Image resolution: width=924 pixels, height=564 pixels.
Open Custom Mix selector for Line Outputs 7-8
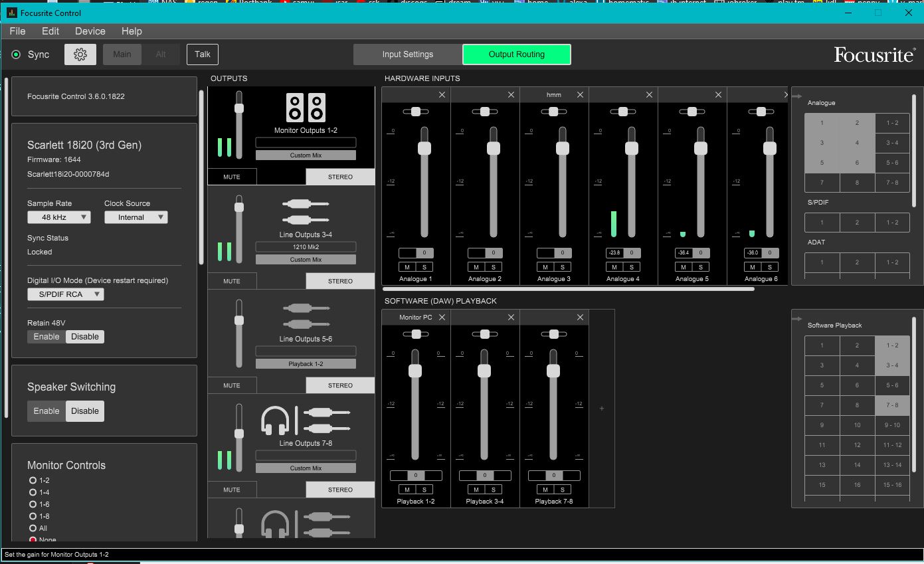click(x=306, y=468)
